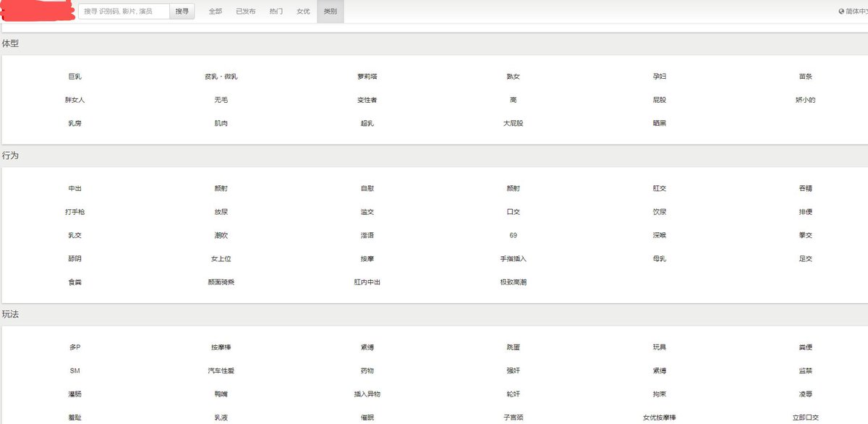Screen dimensions: 868x424
Task: Open the 全部 tab in the navigation
Action: coord(216,12)
